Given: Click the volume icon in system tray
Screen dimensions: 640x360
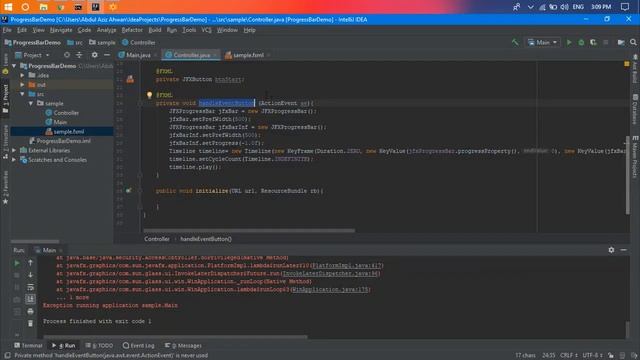Looking at the screenshot, I should (564, 7).
